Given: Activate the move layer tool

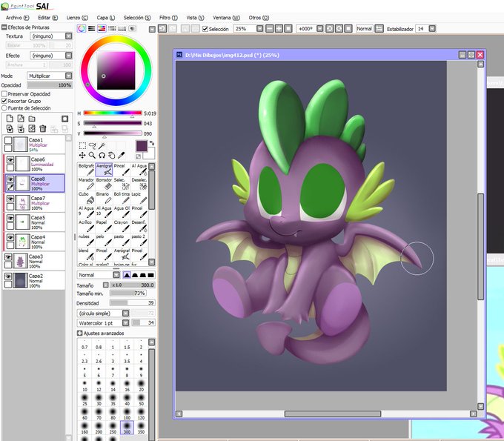Looking at the screenshot, I should [82, 156].
